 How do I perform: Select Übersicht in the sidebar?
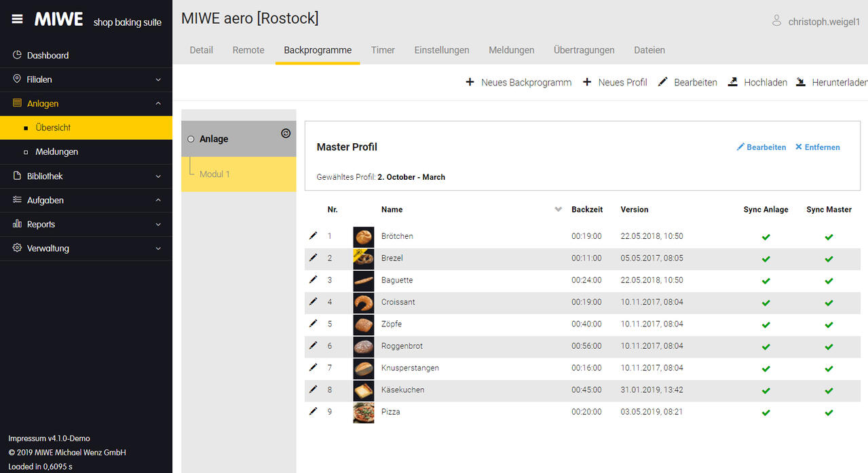86,128
